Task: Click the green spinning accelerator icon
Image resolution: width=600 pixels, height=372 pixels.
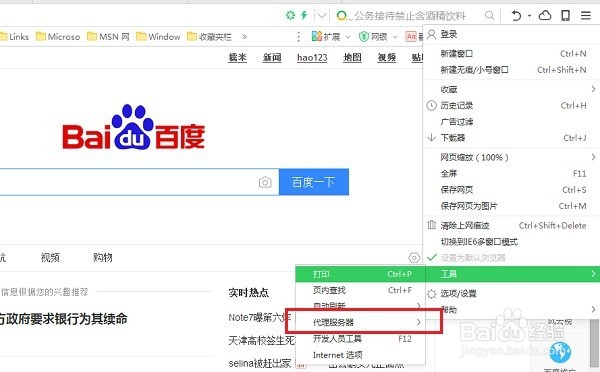Action: click(x=290, y=15)
